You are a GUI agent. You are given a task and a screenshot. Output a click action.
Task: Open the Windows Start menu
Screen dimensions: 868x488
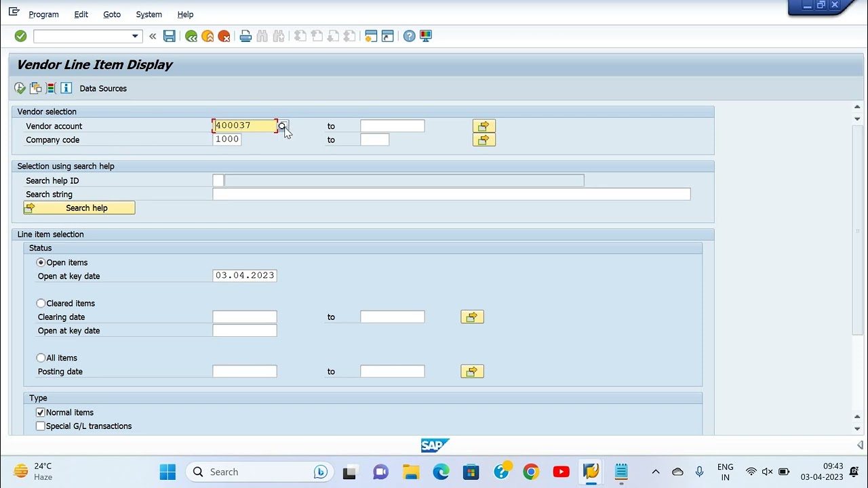pos(167,472)
